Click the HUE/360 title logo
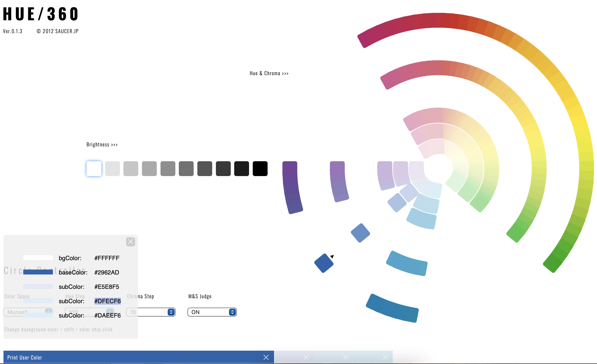The image size is (597, 364). pyautogui.click(x=41, y=14)
